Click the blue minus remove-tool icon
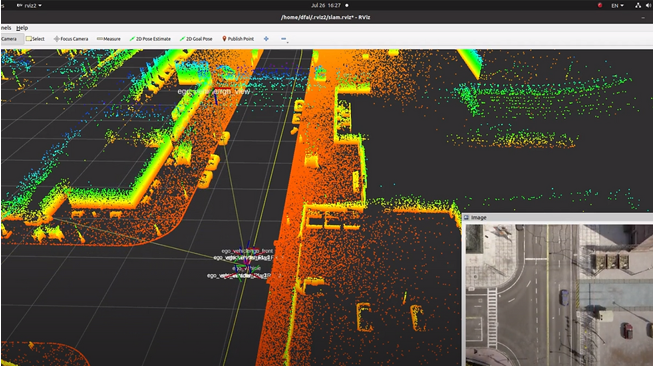This screenshot has width=655, height=366. 284,39
